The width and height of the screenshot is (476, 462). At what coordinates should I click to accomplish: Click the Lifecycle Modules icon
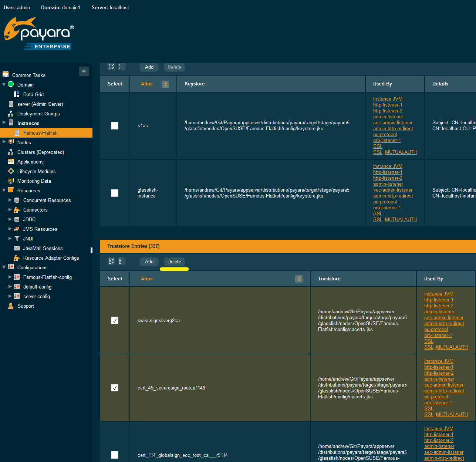click(x=11, y=171)
